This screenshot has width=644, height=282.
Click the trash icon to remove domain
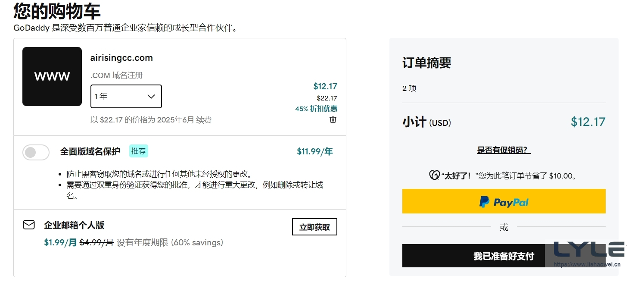point(333,119)
